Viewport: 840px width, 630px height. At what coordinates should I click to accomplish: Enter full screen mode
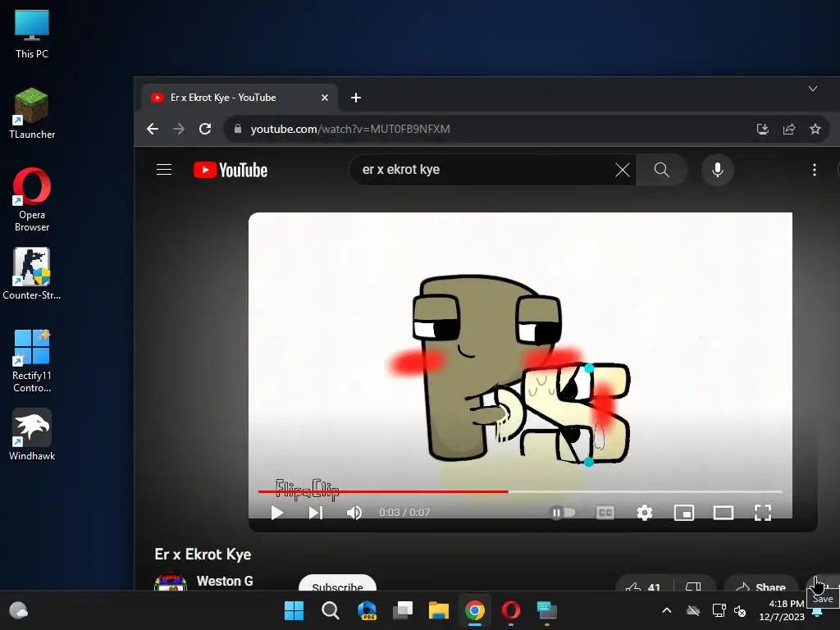click(763, 513)
